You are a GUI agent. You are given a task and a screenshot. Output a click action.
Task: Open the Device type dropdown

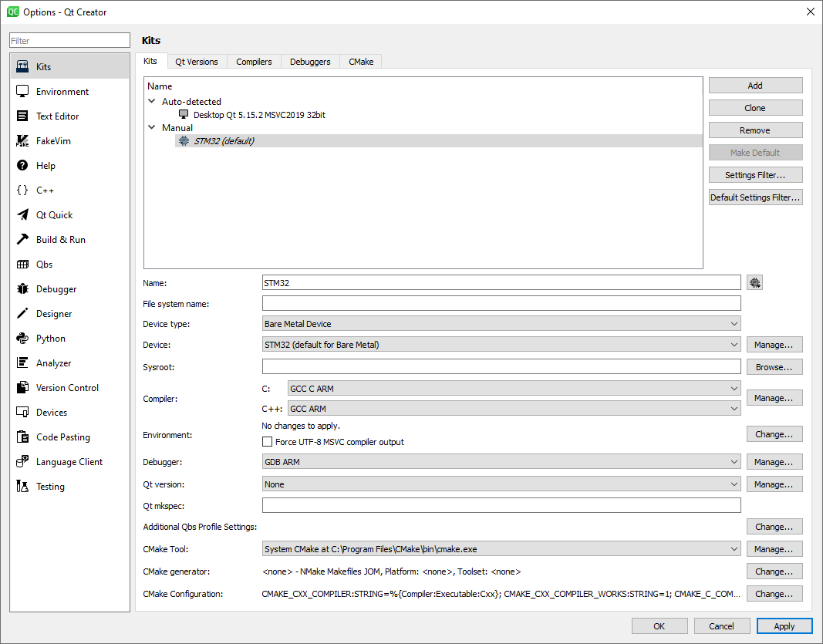click(x=501, y=324)
